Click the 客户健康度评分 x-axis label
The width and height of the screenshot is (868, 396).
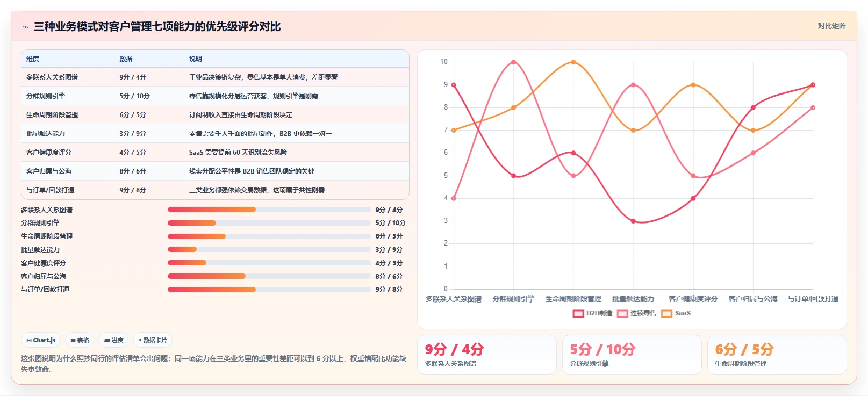(693, 299)
